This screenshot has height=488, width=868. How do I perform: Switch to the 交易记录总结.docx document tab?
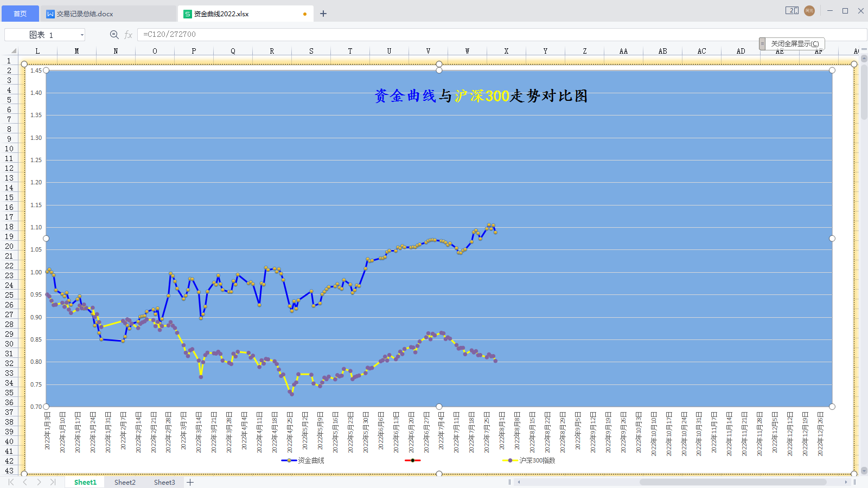(x=108, y=14)
